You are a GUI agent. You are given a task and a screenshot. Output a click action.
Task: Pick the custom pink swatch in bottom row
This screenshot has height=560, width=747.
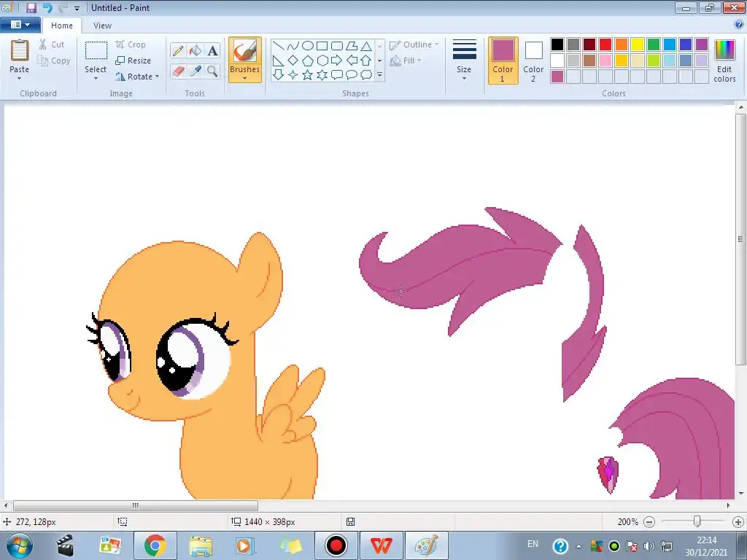tap(557, 77)
